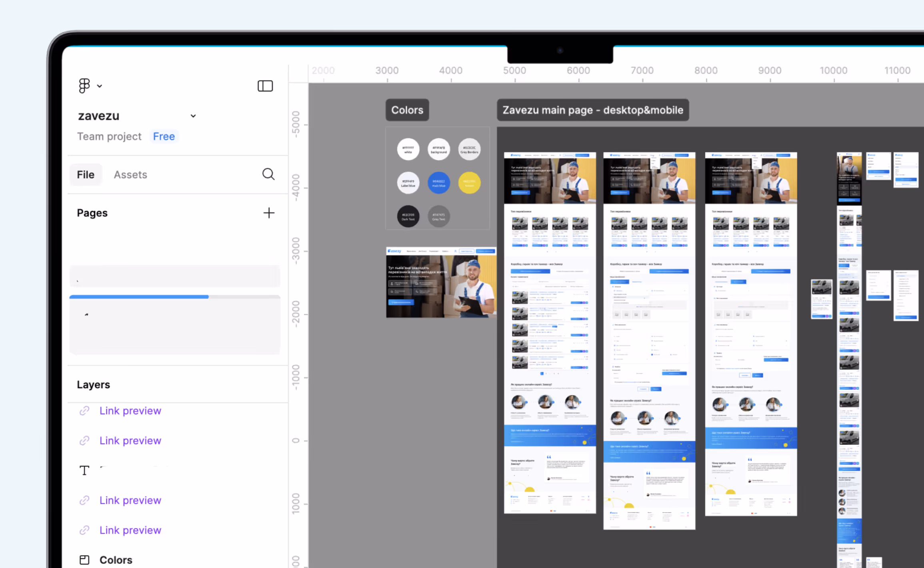The width and height of the screenshot is (924, 568).
Task: Select the longest middle desktop page frame
Action: coord(649,341)
